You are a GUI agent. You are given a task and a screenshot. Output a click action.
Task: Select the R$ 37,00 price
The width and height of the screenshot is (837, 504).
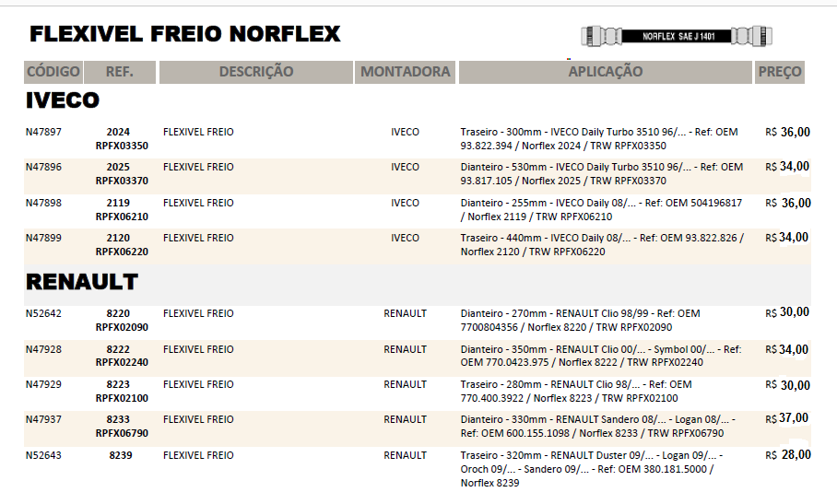[787, 419]
